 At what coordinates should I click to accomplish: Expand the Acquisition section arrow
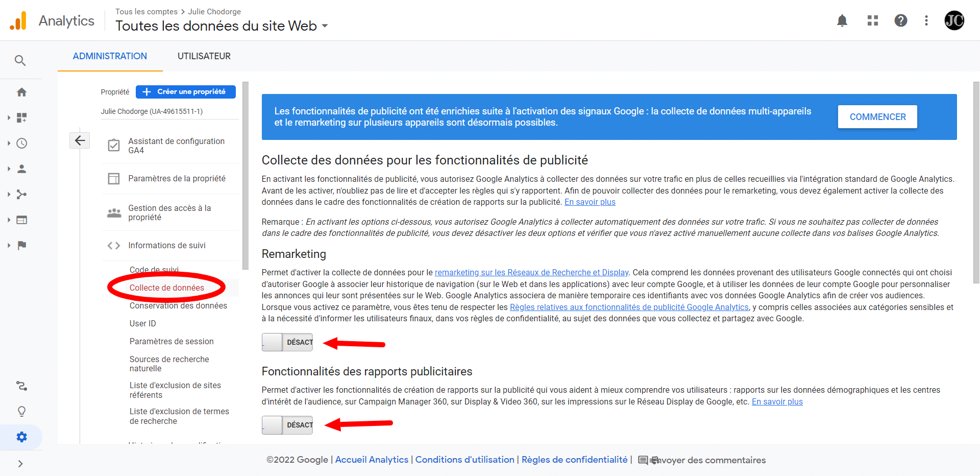(9, 195)
